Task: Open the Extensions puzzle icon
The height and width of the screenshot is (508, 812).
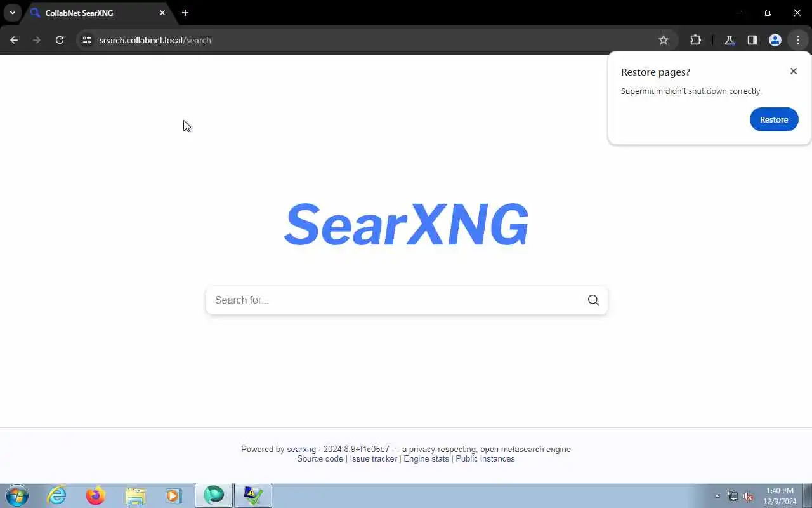Action: click(695, 40)
